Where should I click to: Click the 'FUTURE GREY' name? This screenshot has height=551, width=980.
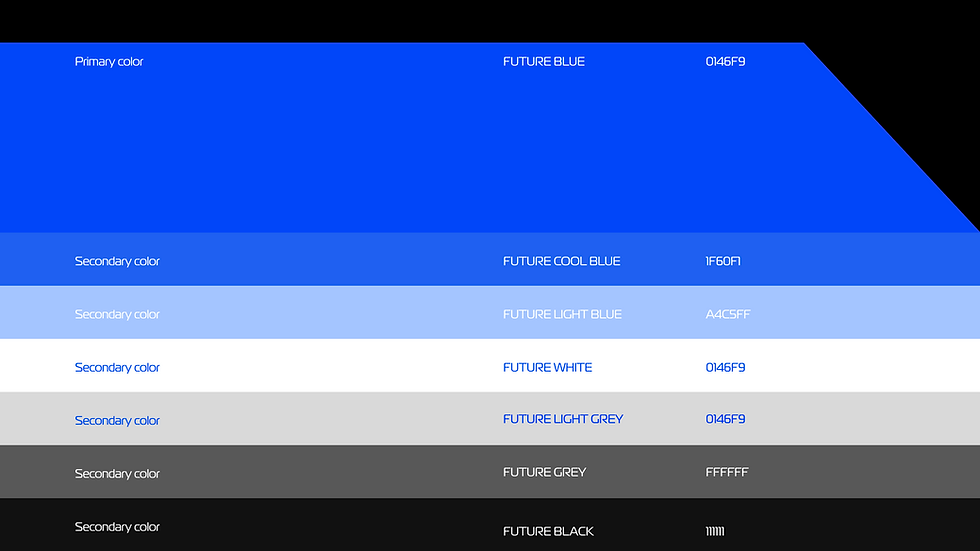click(544, 472)
